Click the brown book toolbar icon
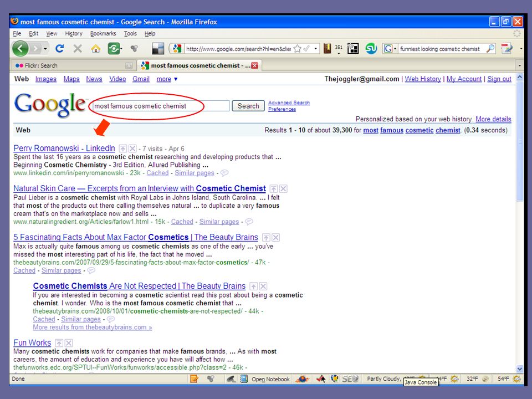Image resolution: width=532 pixels, height=399 pixels. point(327,49)
